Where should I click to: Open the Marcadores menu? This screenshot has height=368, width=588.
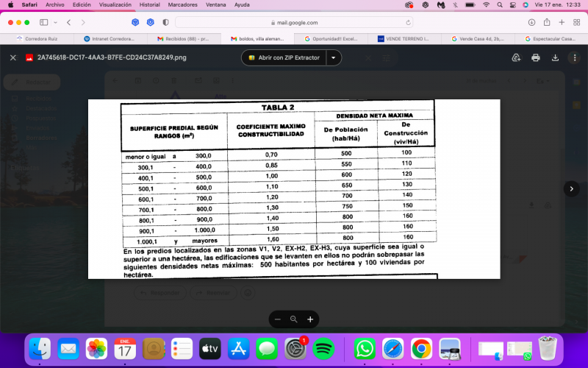click(x=182, y=5)
